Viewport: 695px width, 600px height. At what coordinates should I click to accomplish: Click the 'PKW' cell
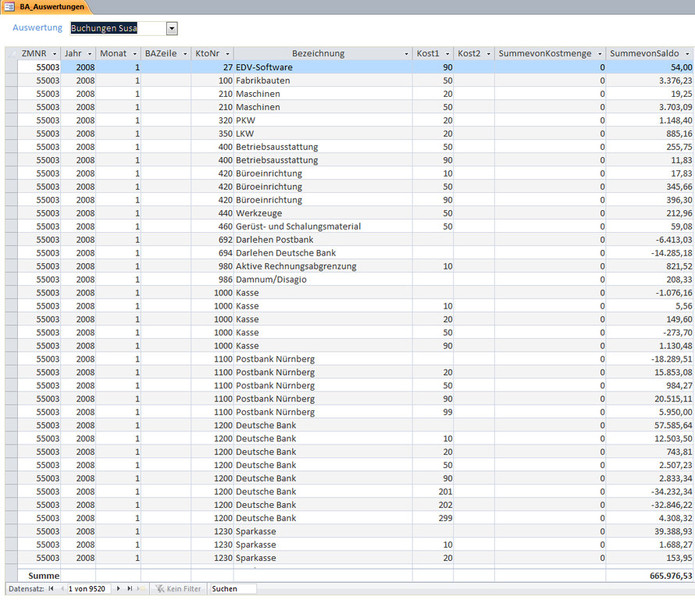tap(323, 120)
